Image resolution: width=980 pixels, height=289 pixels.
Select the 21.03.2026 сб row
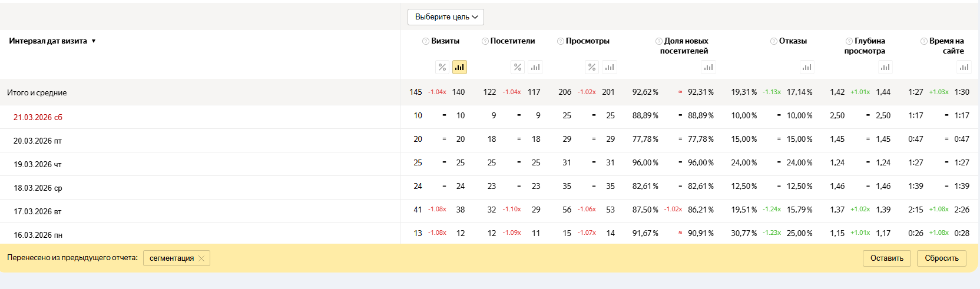pos(38,117)
